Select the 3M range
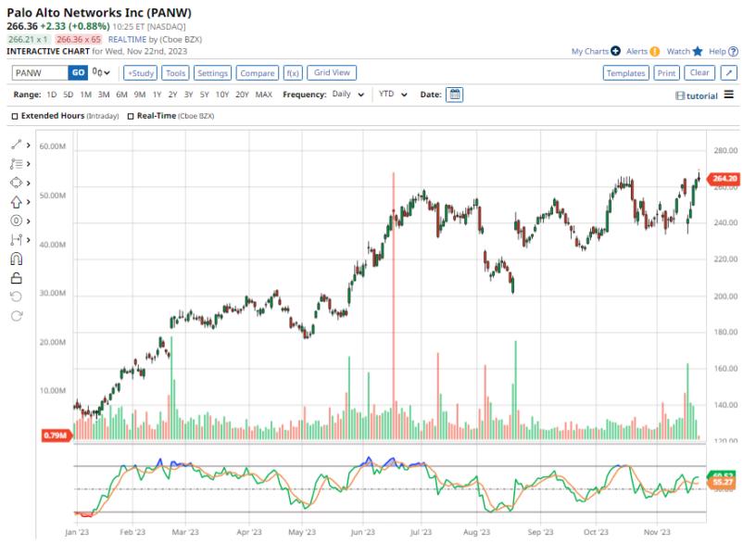The width and height of the screenshot is (756, 556). tap(104, 95)
